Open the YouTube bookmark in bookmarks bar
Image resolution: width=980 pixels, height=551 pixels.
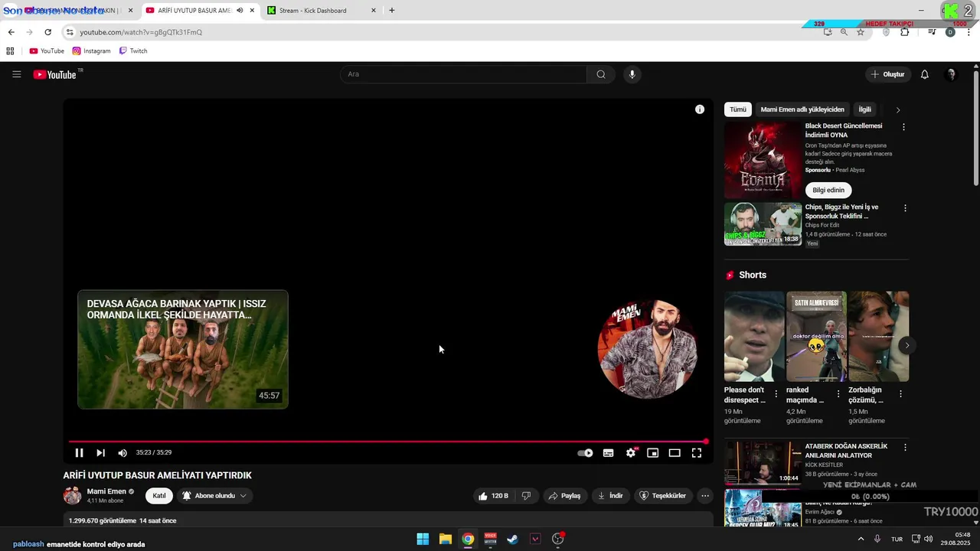coord(47,51)
